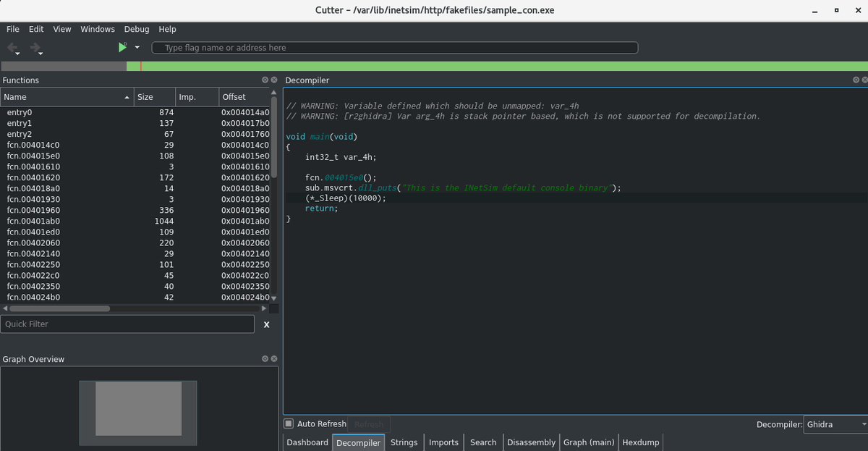Switch to the Dashboard tab

pyautogui.click(x=307, y=442)
